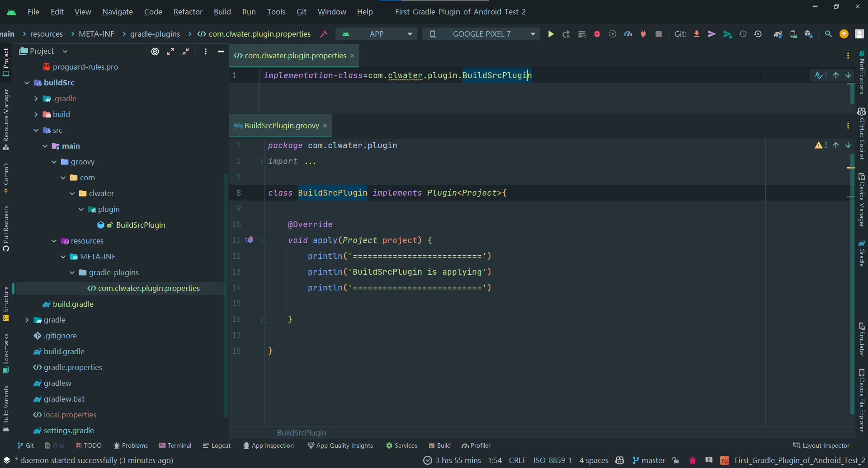Click the Apply Changes icon
This screenshot has width=868, height=468.
(566, 34)
